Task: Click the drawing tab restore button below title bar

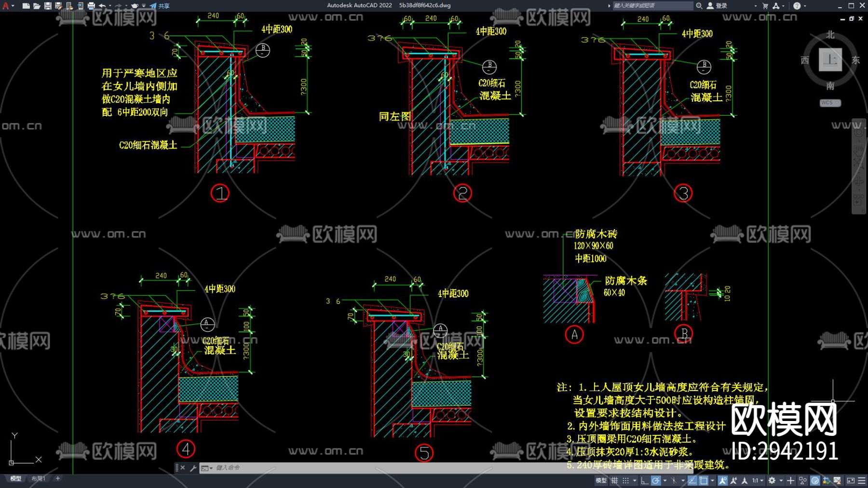Action: click(x=852, y=18)
